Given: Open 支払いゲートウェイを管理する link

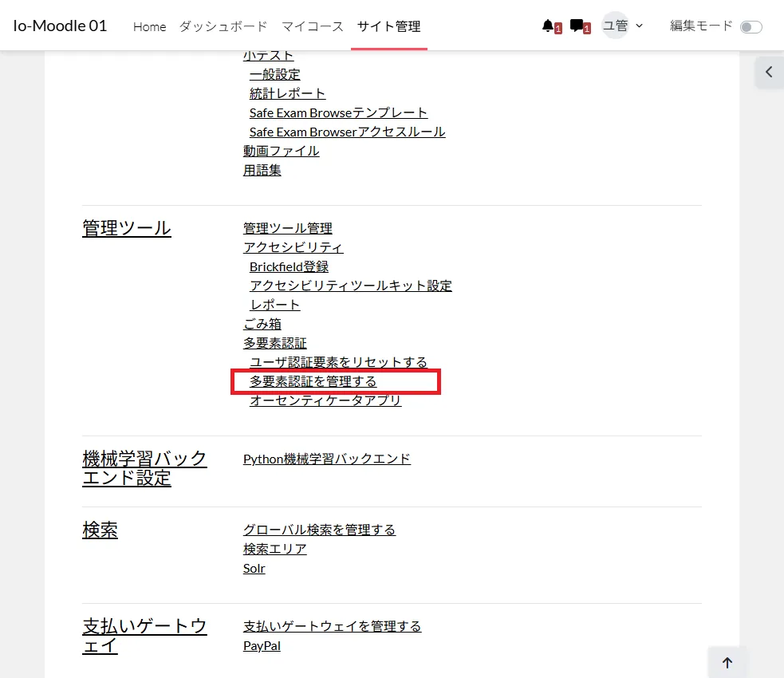Looking at the screenshot, I should [x=333, y=626].
